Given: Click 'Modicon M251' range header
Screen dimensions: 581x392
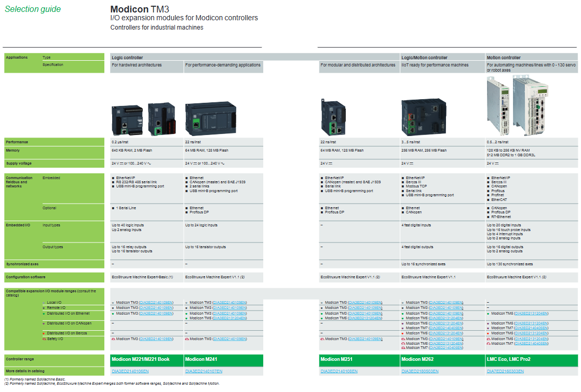Looking at the screenshot, I should pyautogui.click(x=359, y=360).
